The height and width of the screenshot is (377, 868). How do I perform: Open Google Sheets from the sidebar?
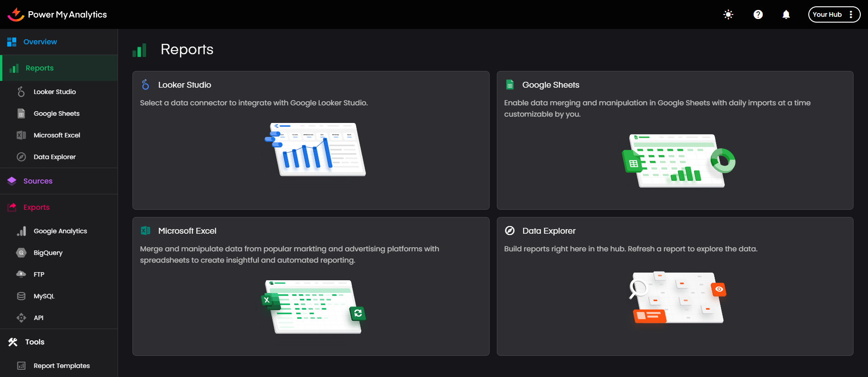(x=57, y=113)
